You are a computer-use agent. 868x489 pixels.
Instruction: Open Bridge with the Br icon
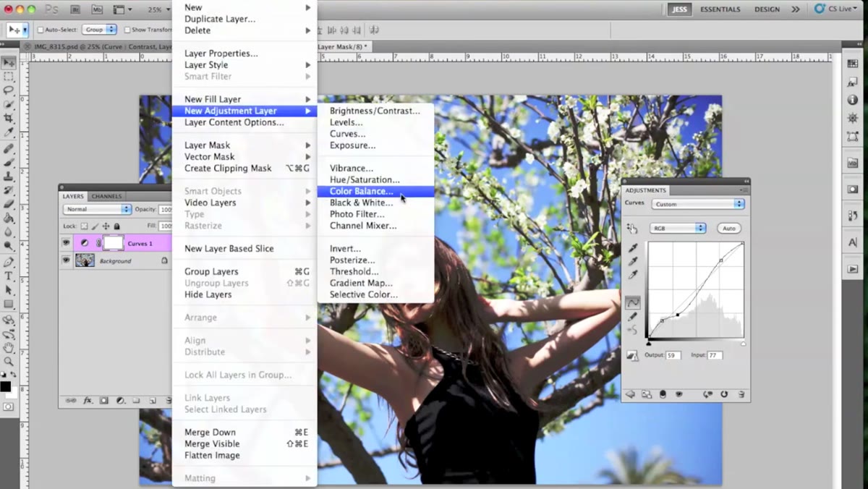pos(75,9)
